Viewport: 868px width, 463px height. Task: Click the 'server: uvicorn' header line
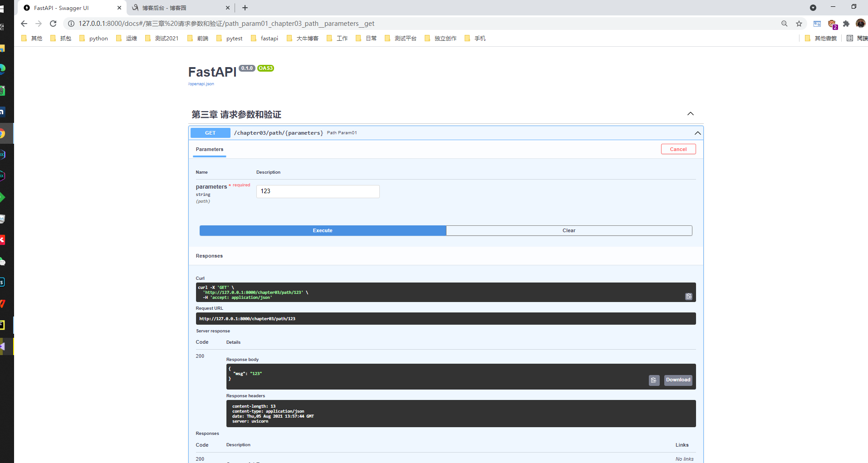pos(250,421)
